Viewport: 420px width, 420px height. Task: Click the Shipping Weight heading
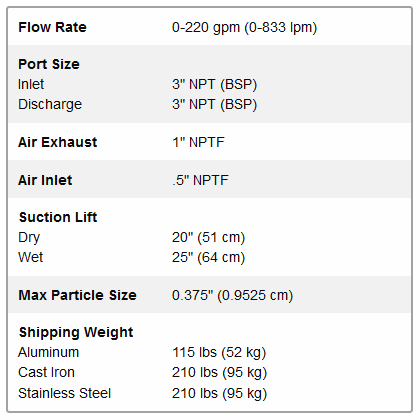tap(76, 333)
